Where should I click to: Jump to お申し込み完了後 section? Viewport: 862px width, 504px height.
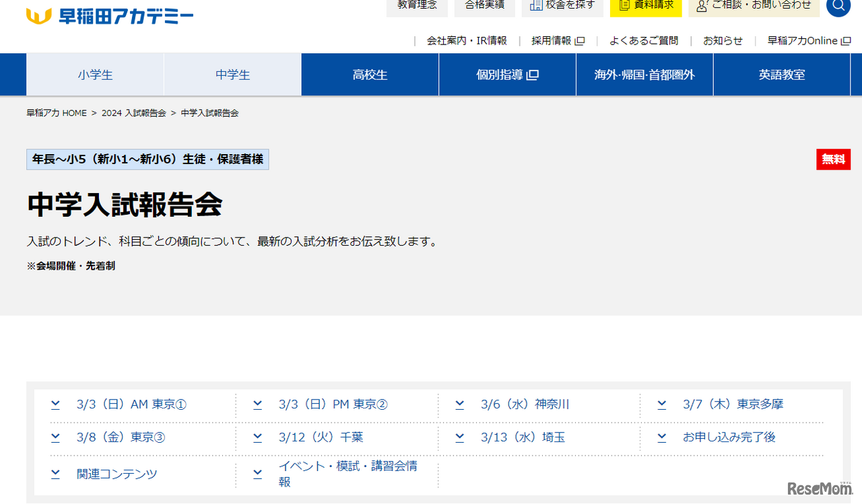pyautogui.click(x=729, y=437)
